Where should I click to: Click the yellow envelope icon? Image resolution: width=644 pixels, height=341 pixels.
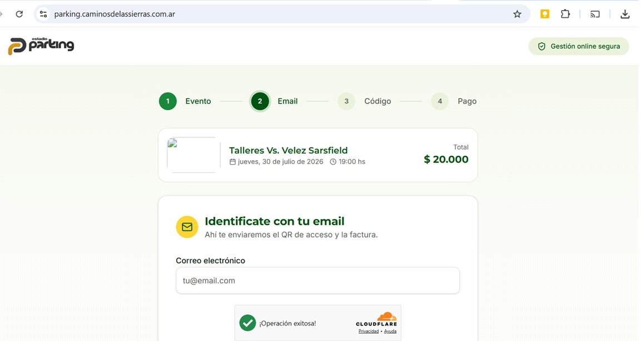tap(187, 227)
